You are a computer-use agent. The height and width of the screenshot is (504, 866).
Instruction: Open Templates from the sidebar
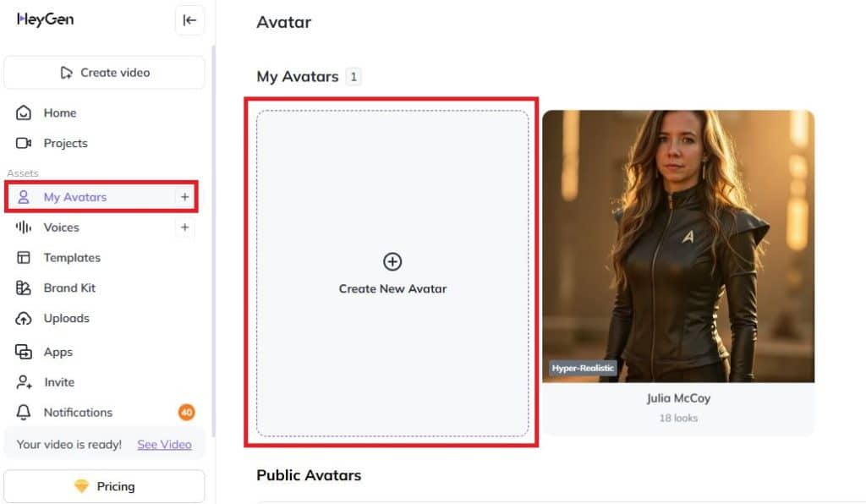pos(72,258)
